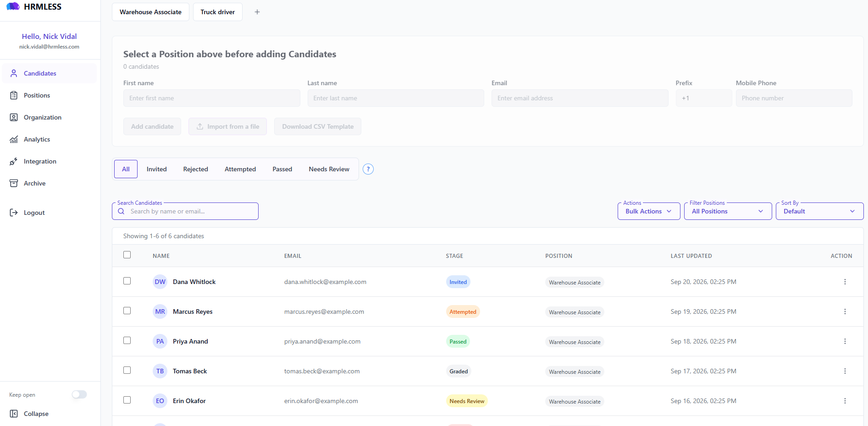This screenshot has width=868, height=426.
Task: Toggle the Keep open switch
Action: point(79,394)
